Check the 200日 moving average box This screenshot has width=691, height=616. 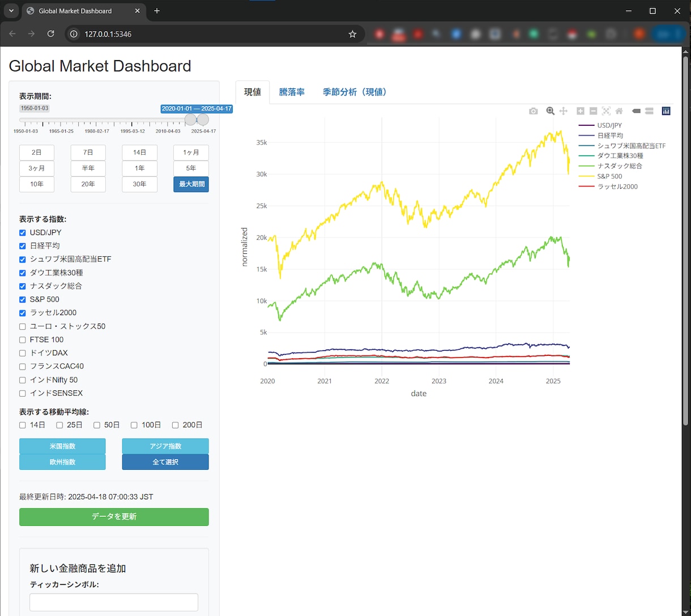point(176,425)
